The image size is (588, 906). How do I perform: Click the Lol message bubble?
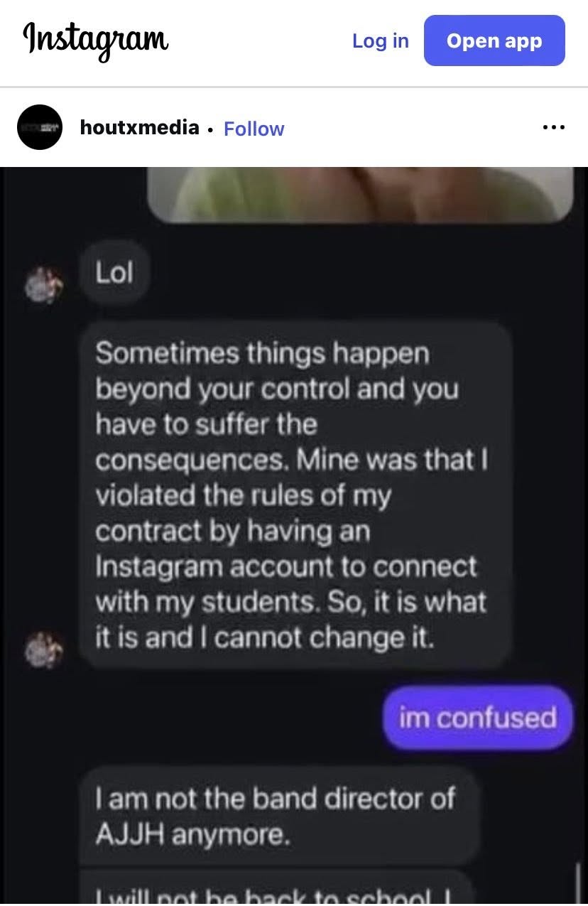pos(114,273)
